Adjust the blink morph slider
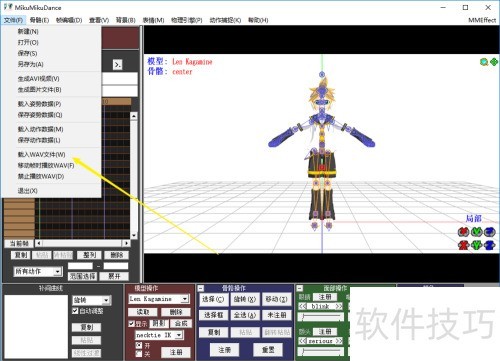The width and height of the screenshot is (500, 361). (321, 316)
